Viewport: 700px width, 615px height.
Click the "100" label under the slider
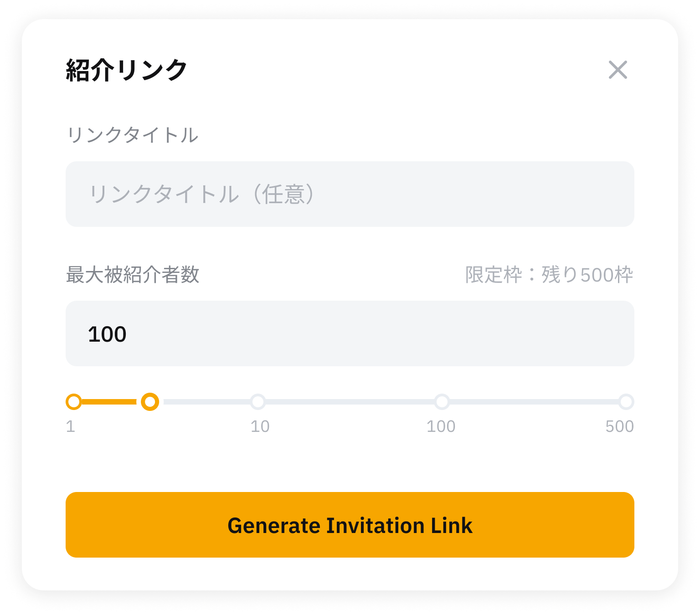point(441,426)
